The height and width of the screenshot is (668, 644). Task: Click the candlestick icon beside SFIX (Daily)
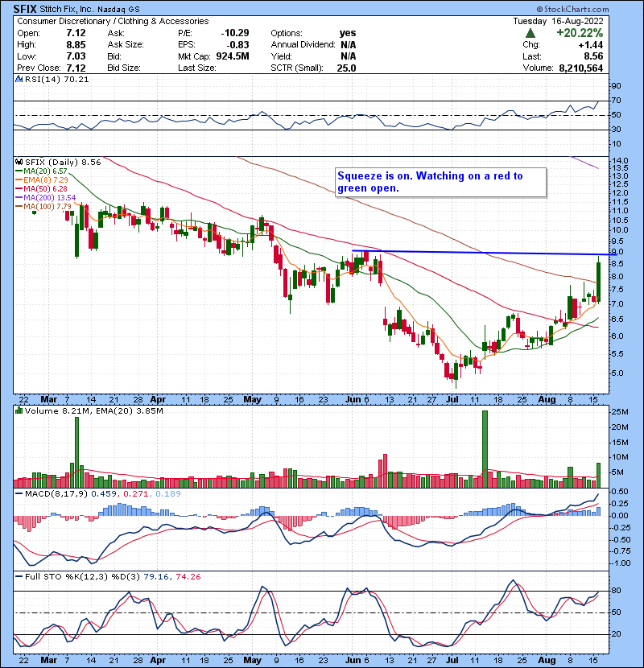click(x=19, y=162)
